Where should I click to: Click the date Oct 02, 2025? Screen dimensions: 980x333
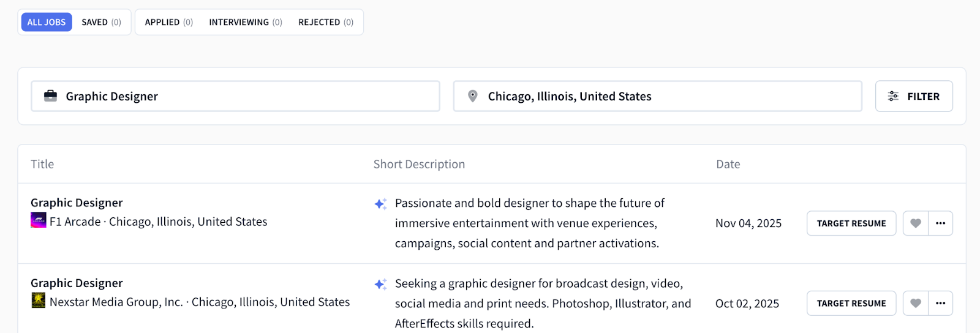tap(747, 304)
